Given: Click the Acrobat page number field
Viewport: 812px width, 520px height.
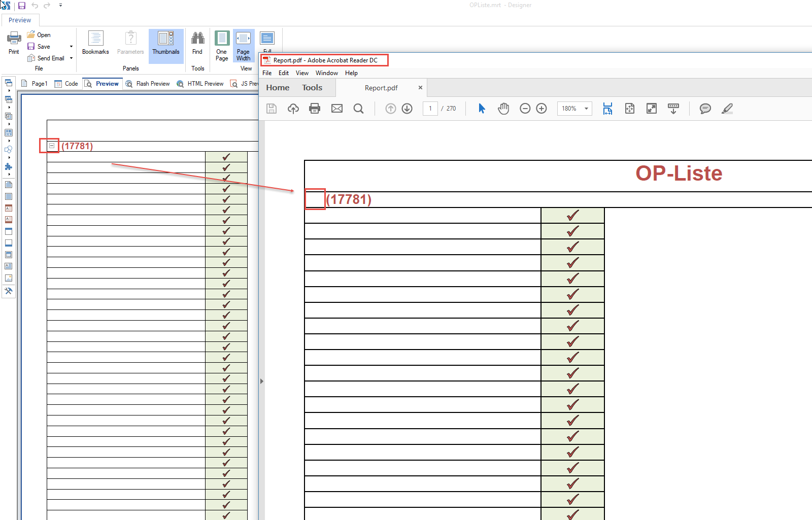Looking at the screenshot, I should pyautogui.click(x=430, y=109).
